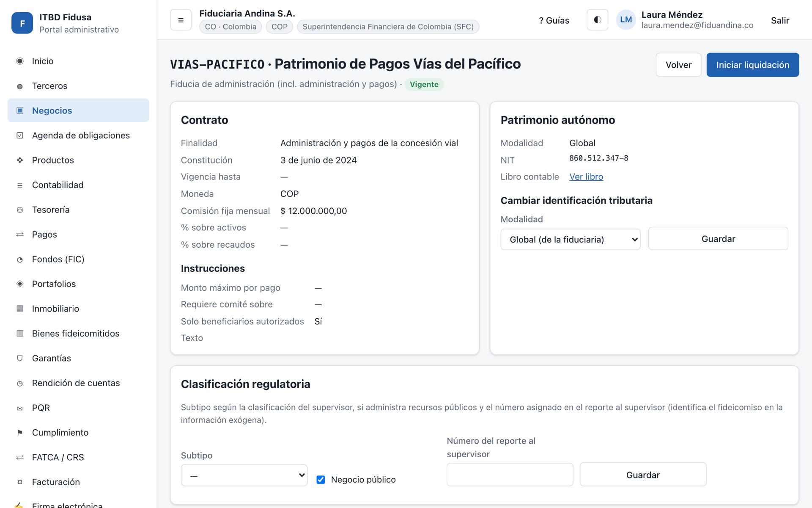Viewport: 812px width, 508px height.
Task: Click the Inicio sidebar icon
Action: tap(20, 61)
